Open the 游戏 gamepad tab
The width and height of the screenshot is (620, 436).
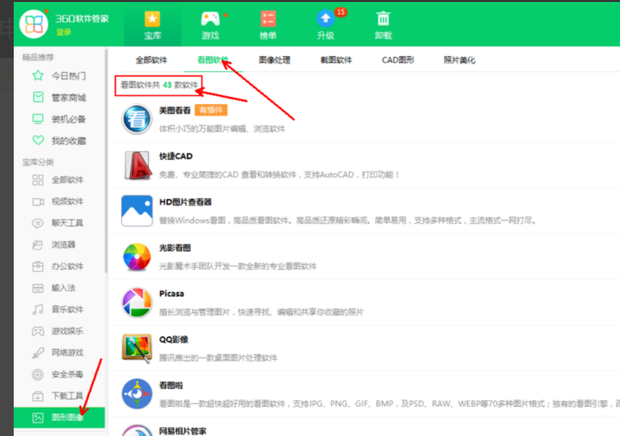click(210, 25)
